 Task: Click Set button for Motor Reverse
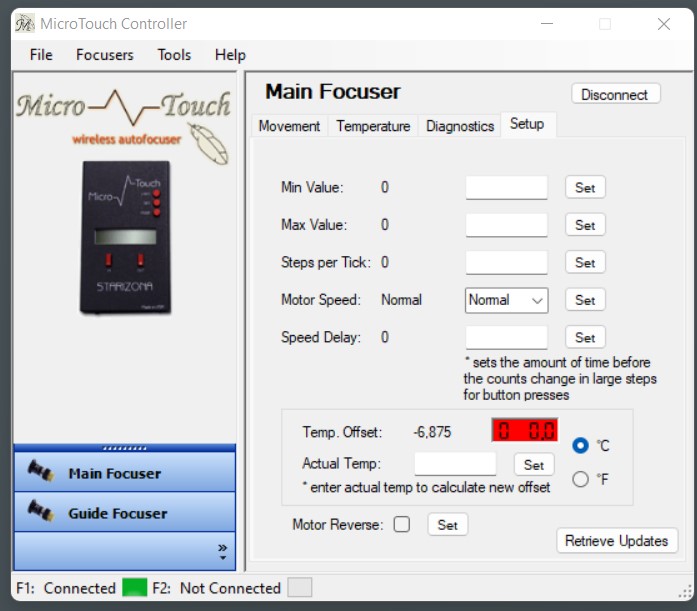click(x=448, y=525)
